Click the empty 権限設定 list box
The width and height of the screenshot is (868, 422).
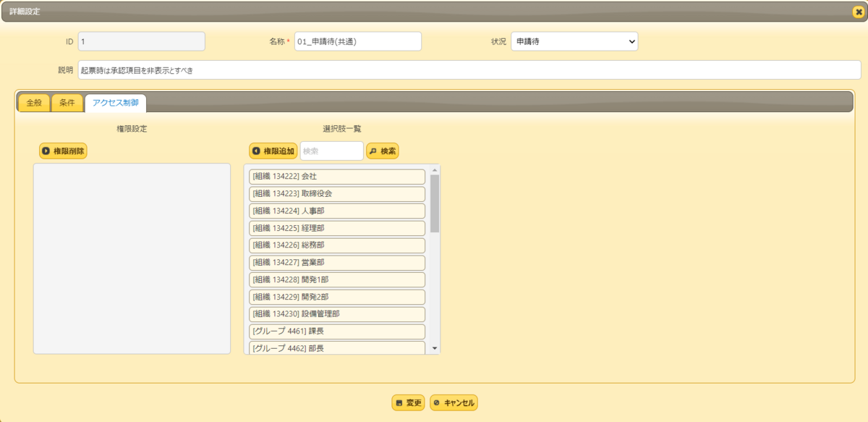click(132, 258)
